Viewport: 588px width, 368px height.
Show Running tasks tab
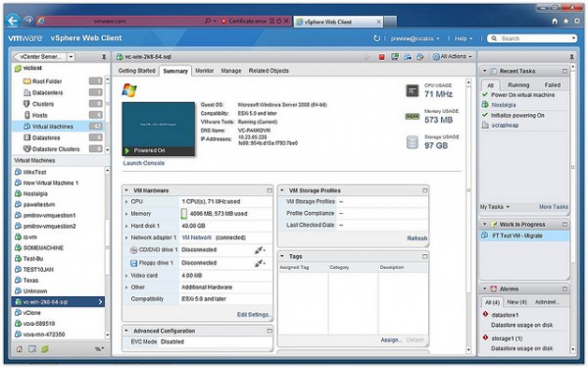518,85
